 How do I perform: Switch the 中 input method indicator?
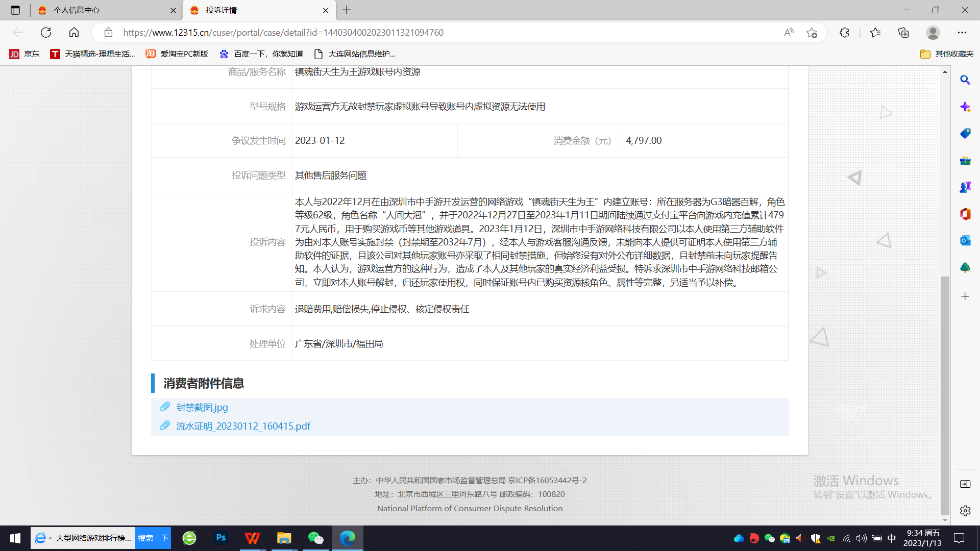tap(892, 538)
